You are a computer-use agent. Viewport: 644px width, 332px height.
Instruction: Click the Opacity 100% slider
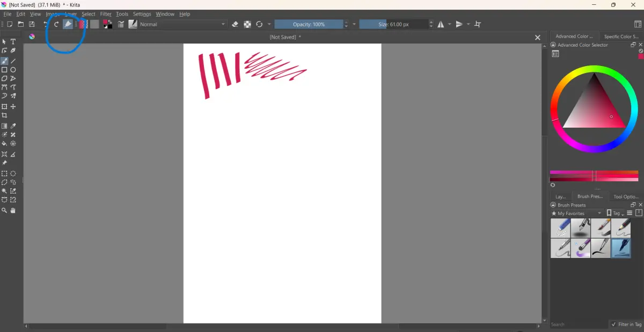click(309, 24)
